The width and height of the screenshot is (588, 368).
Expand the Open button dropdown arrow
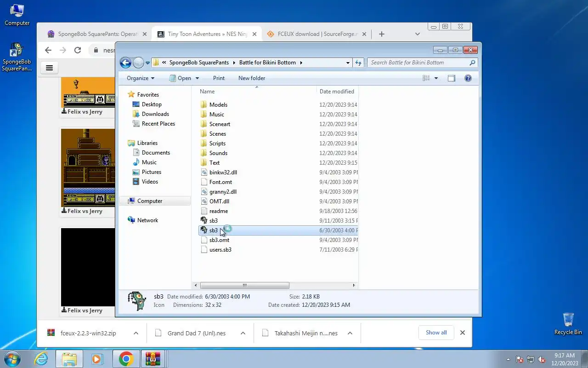point(198,78)
